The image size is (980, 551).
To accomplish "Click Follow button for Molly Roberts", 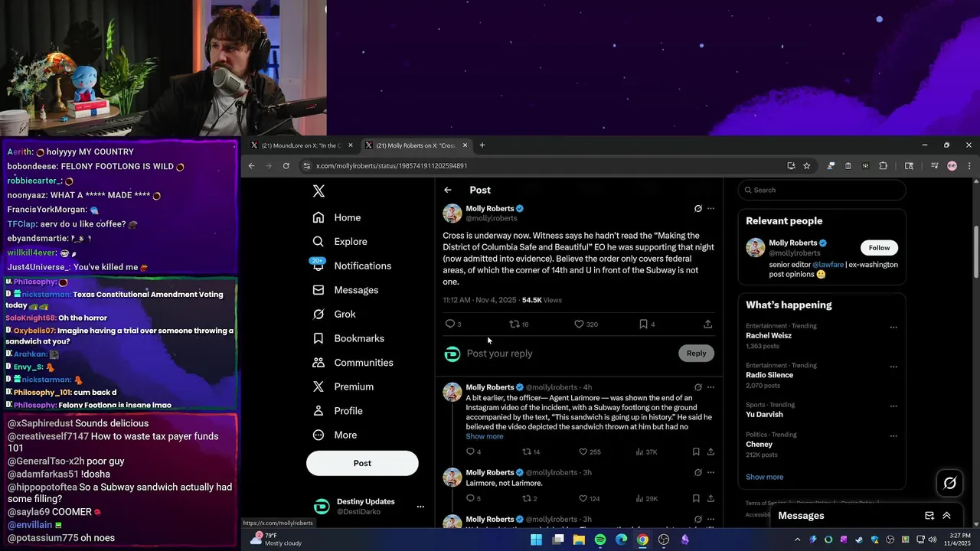I will [879, 248].
